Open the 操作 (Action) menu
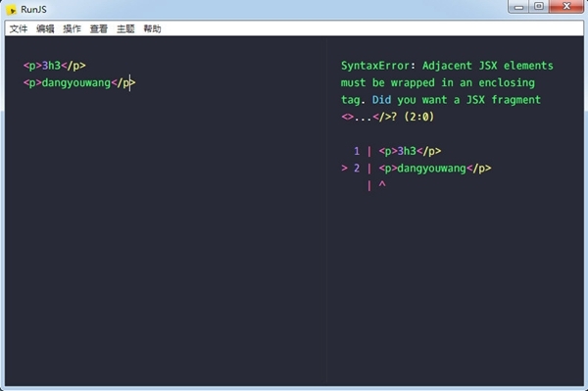 coord(72,28)
